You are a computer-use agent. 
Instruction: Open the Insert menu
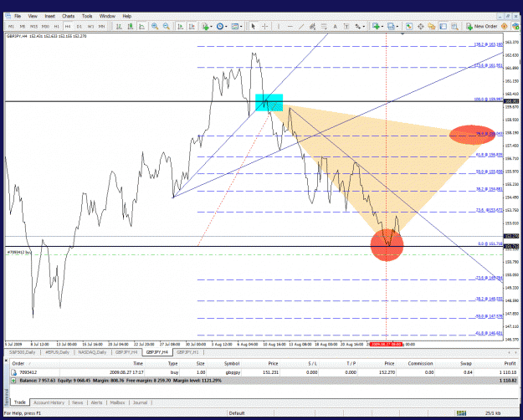tap(49, 16)
